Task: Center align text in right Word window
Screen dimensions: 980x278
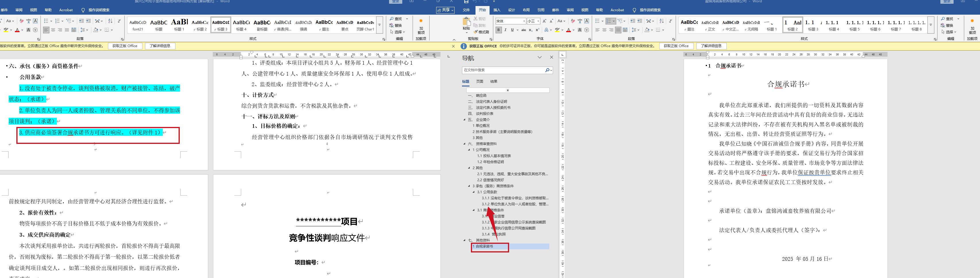Action: click(x=604, y=30)
